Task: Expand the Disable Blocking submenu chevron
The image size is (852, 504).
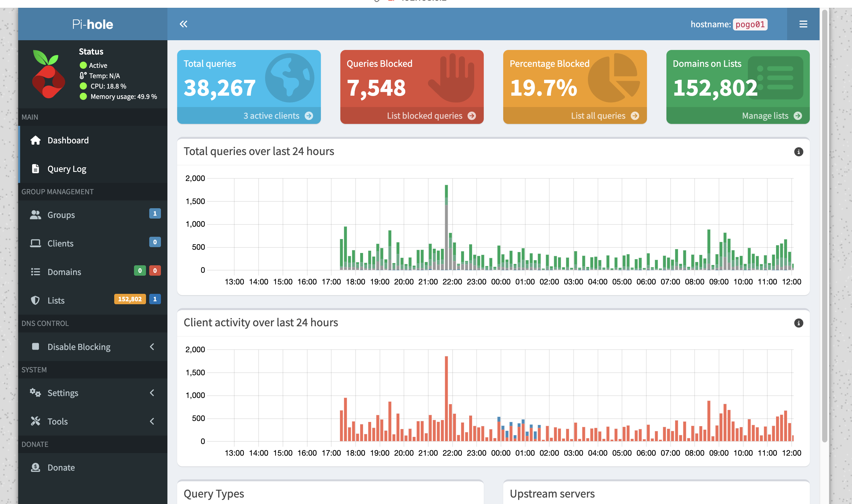Action: [x=152, y=347]
